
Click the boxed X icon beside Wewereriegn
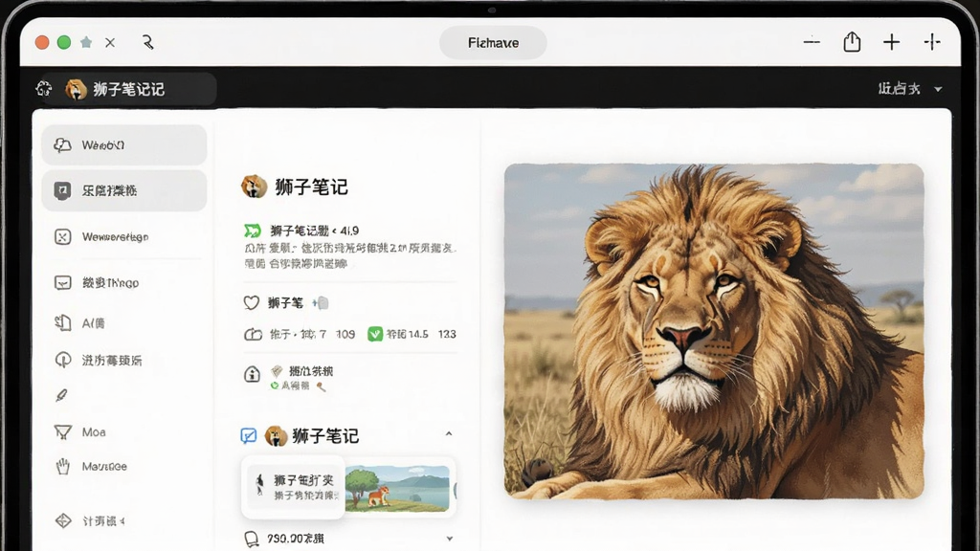[62, 237]
